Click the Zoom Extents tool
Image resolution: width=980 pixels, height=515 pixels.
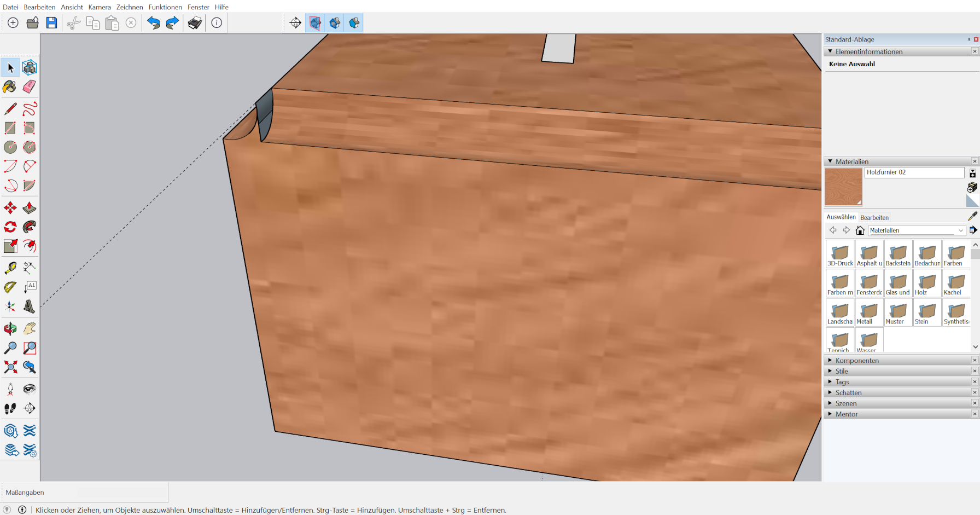click(10, 367)
